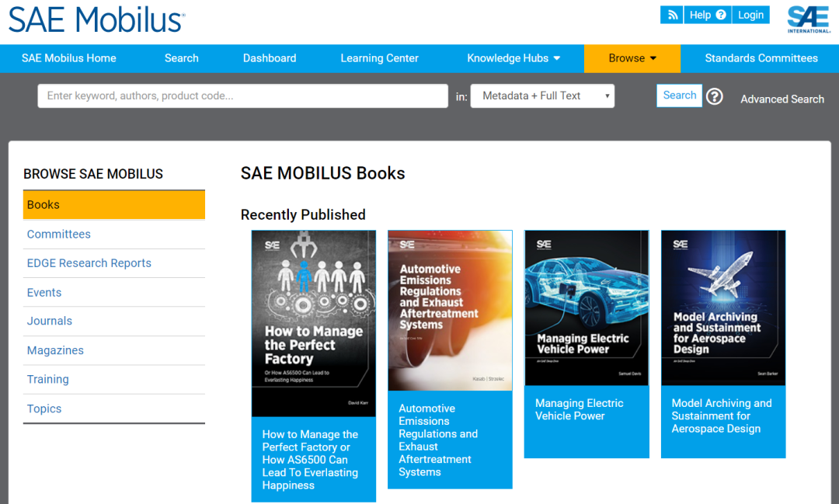Image resolution: width=839 pixels, height=504 pixels.
Task: Open the Managing Electric Vehicle Power cover
Action: click(587, 308)
